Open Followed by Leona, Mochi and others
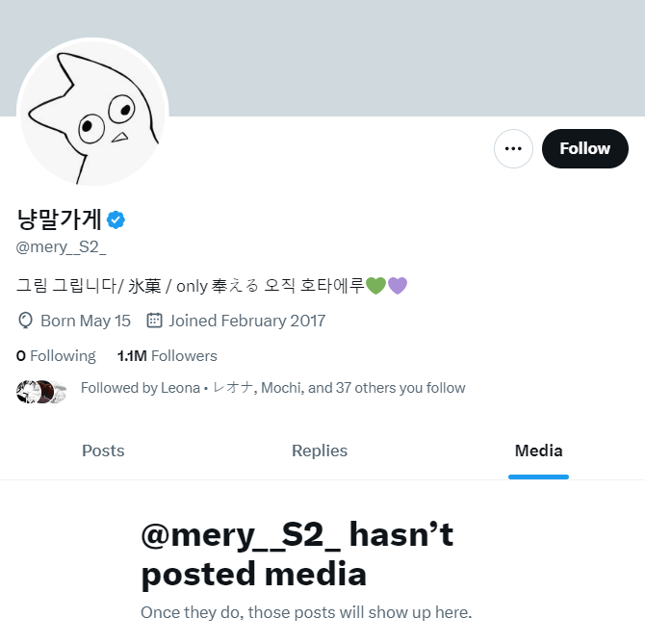The width and height of the screenshot is (645, 644). (272, 388)
